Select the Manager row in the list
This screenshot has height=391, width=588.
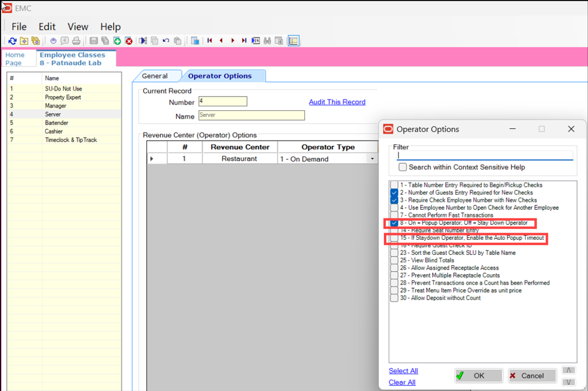pos(64,106)
